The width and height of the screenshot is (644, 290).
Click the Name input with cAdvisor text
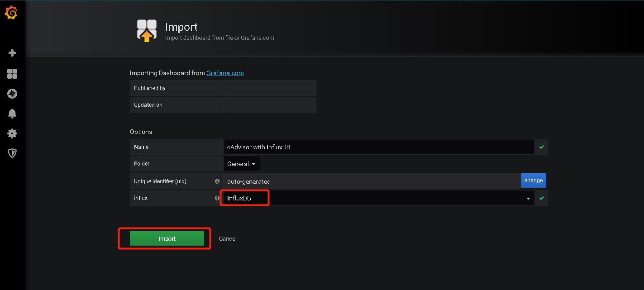click(379, 147)
